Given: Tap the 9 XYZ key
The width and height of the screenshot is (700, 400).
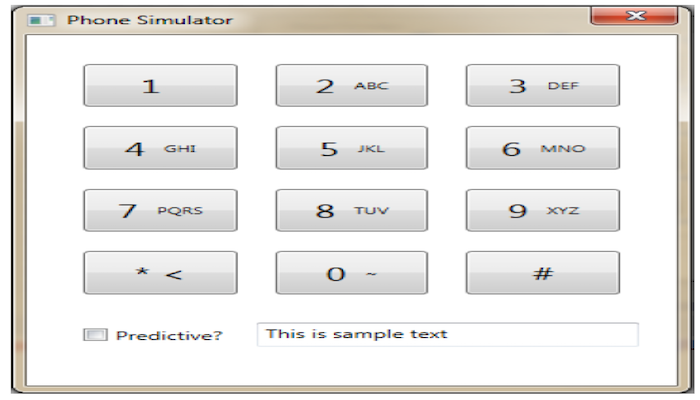Looking at the screenshot, I should (x=543, y=210).
